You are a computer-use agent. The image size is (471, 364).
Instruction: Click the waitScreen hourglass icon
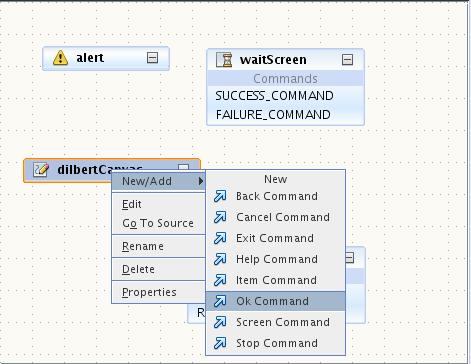pos(224,60)
